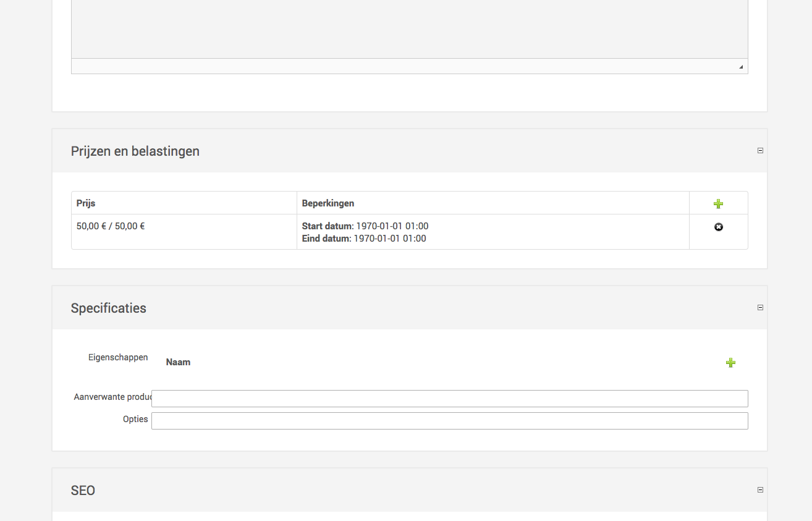Click inside the large description text area
The width and height of the screenshot is (812, 521).
(x=409, y=28)
